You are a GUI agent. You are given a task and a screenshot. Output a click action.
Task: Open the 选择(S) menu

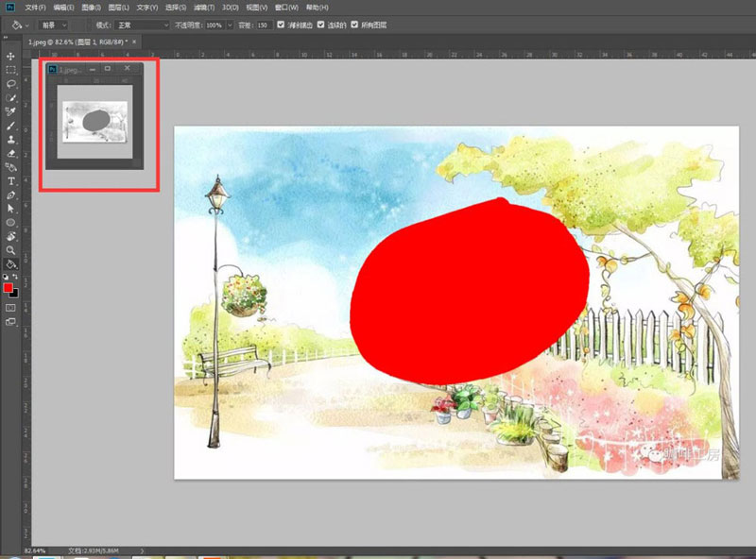(176, 8)
